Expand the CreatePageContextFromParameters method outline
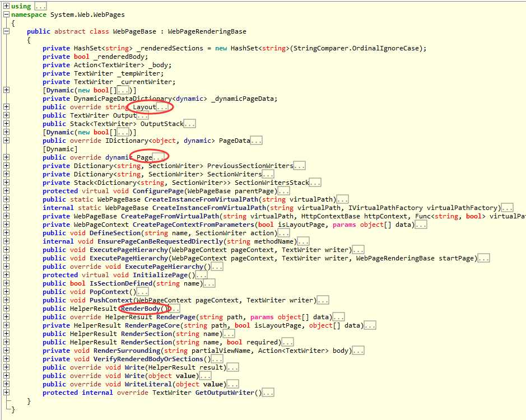 [6, 224]
